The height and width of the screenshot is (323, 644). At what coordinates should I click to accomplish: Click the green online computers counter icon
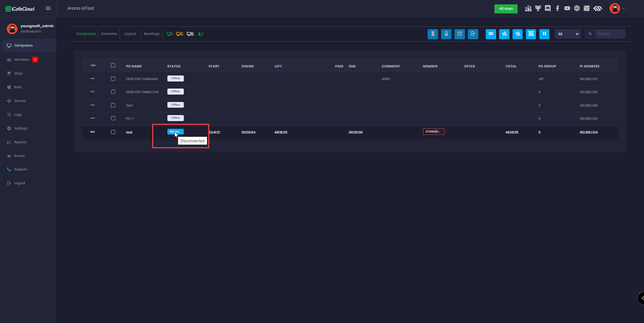click(169, 34)
